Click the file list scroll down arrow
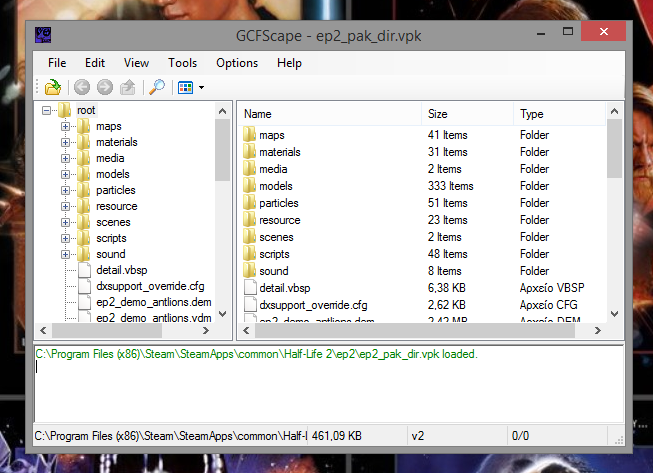Image resolution: width=653 pixels, height=473 pixels. click(614, 314)
